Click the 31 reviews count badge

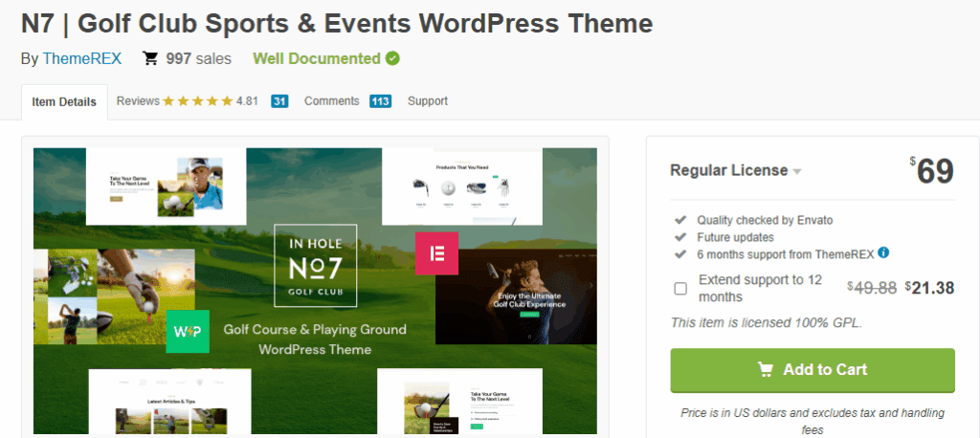pyautogui.click(x=279, y=101)
